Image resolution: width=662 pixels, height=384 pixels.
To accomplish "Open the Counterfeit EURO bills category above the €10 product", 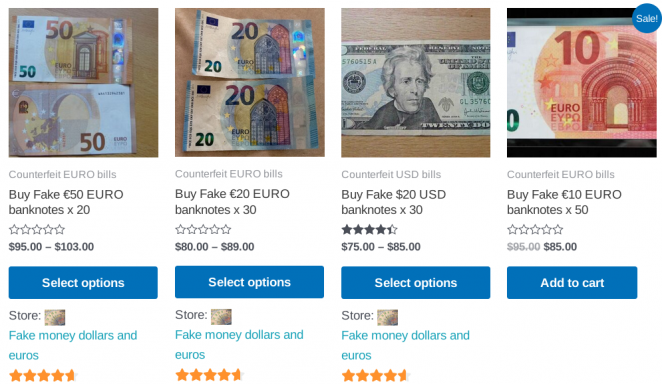I will [x=561, y=174].
